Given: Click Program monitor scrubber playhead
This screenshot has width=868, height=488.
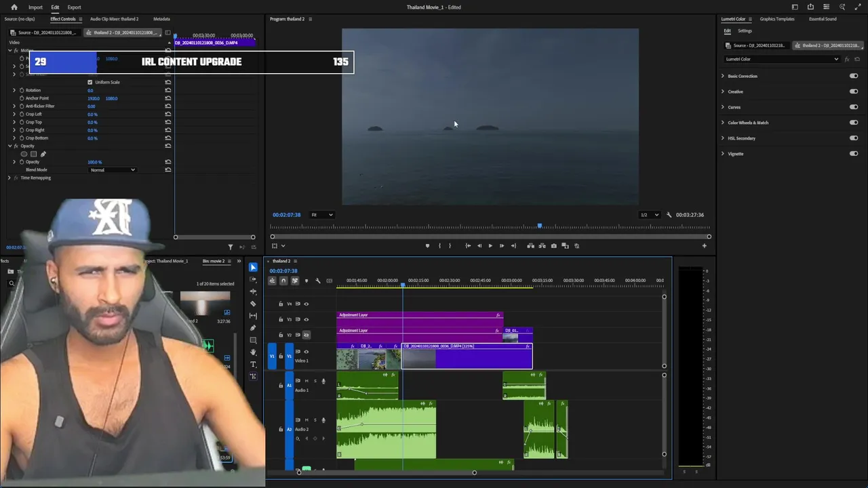Looking at the screenshot, I should 540,226.
